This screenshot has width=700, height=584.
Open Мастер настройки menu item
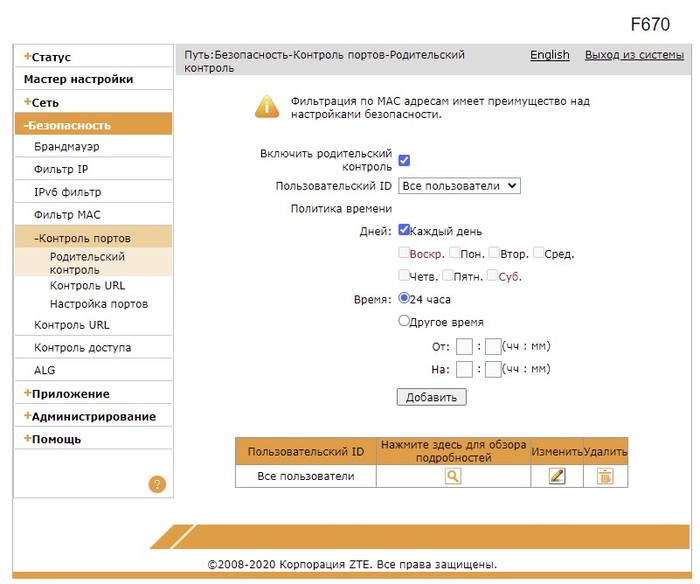coord(79,79)
